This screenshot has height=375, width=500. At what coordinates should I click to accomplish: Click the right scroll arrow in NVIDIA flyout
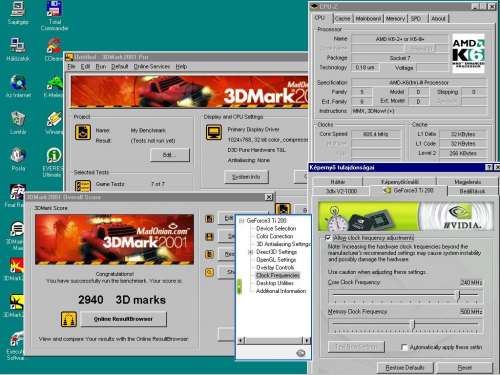[307, 340]
